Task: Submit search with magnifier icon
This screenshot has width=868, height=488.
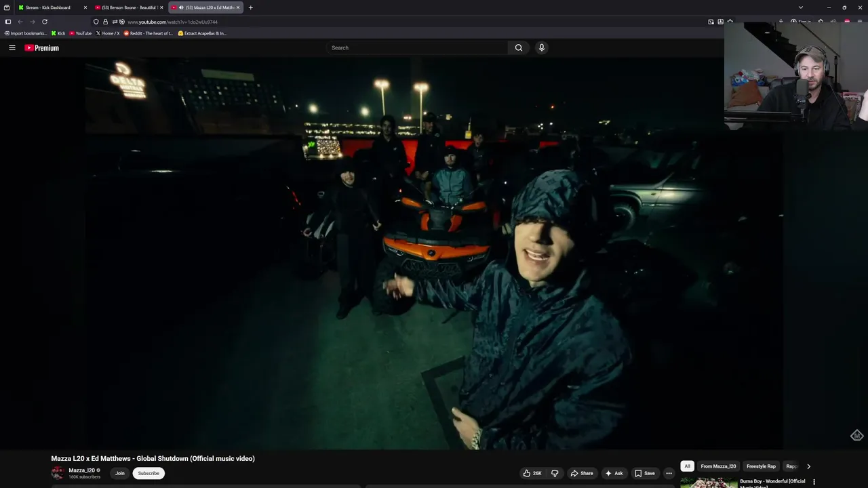Action: click(x=519, y=47)
